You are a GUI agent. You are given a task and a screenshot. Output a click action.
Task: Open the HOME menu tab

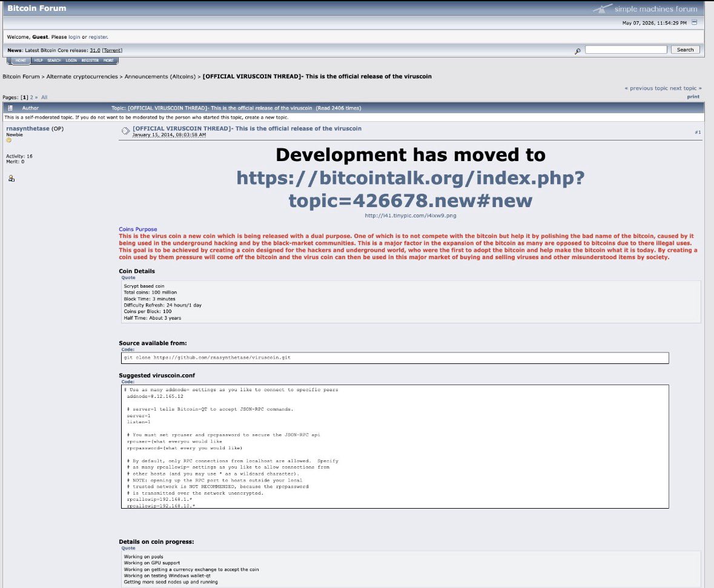tap(21, 60)
